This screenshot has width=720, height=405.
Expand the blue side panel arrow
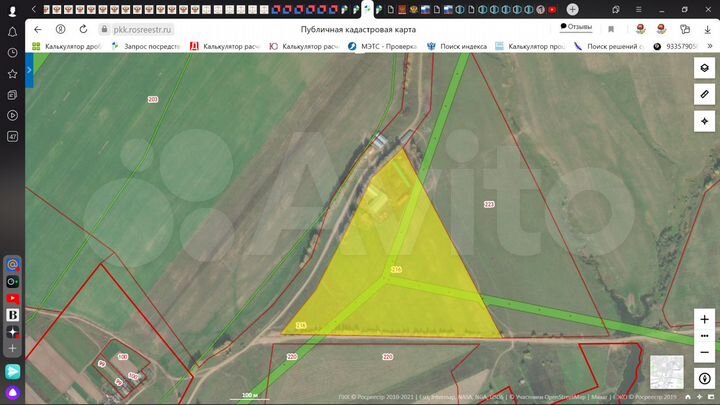(x=29, y=70)
